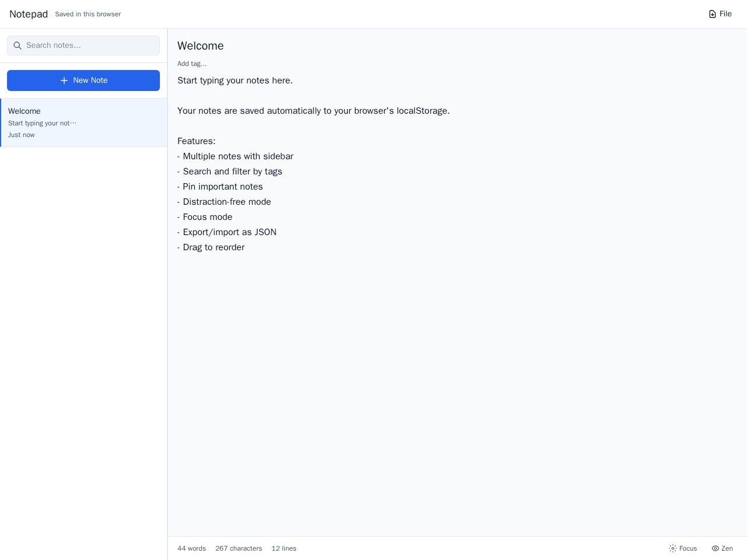This screenshot has height=560, width=747.
Task: Focus the Search notes field
Action: click(83, 45)
